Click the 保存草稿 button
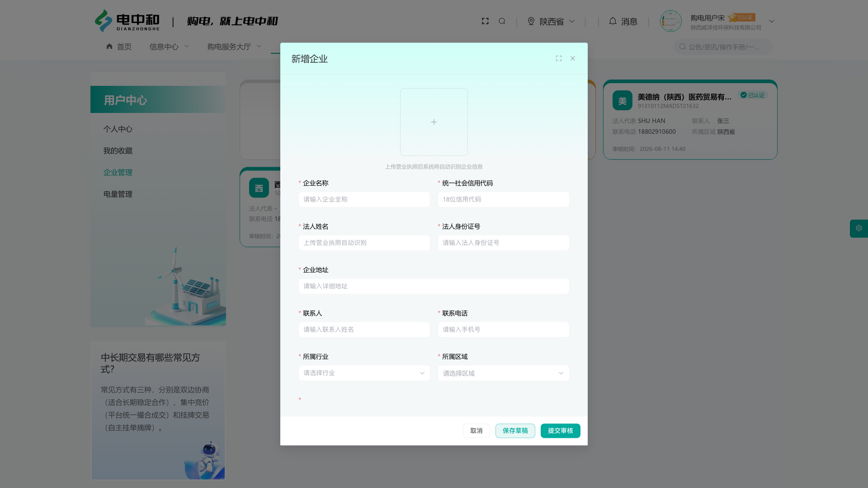868x488 pixels. pos(515,431)
